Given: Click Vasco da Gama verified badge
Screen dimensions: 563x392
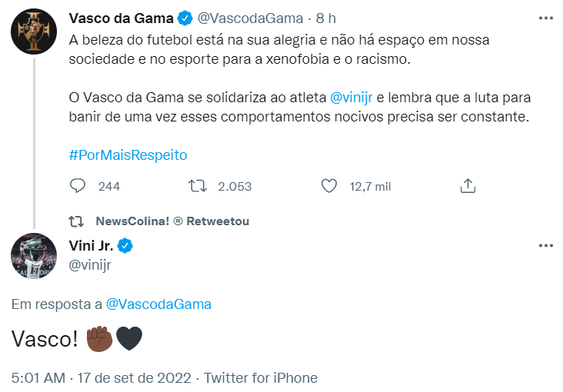Looking at the screenshot, I should (x=185, y=18).
